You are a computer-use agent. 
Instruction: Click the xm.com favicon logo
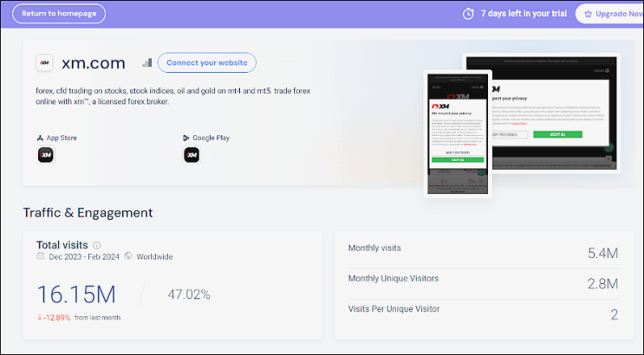tap(44, 63)
